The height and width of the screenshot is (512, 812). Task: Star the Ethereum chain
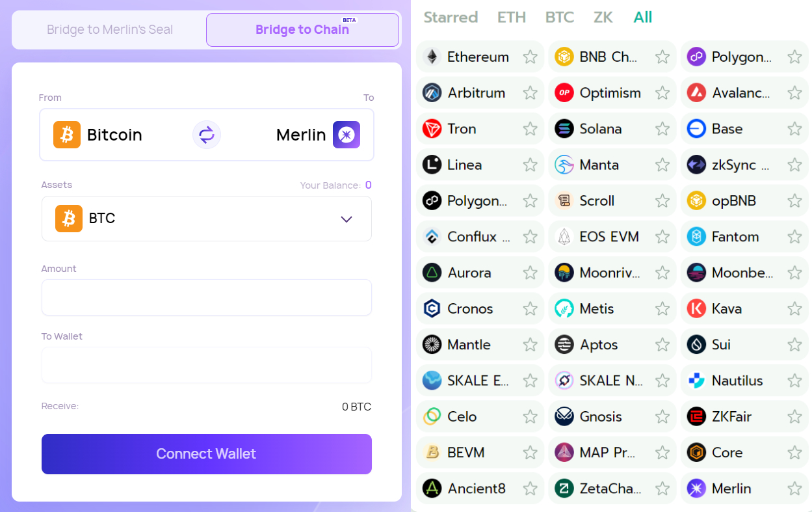pyautogui.click(x=530, y=57)
